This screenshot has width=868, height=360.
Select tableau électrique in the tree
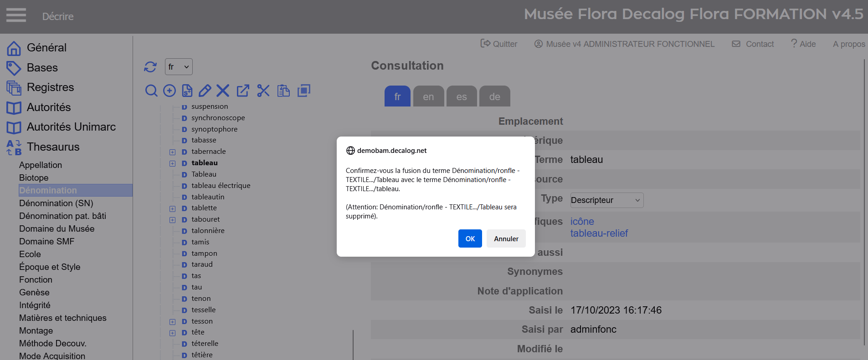click(221, 186)
